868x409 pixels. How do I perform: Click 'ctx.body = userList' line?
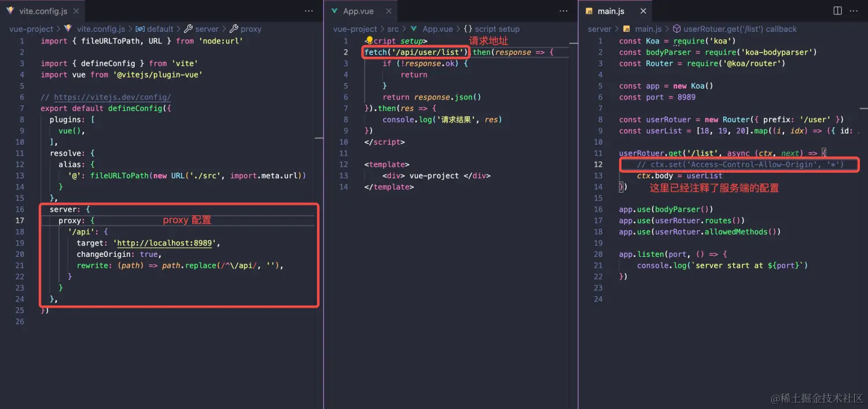(680, 175)
